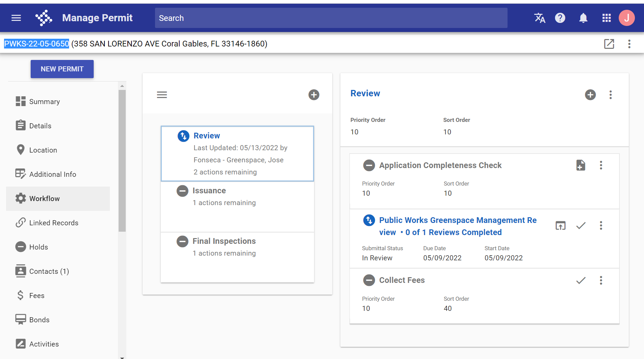
Task: Click upload icon for Public Works review
Action: 560,226
